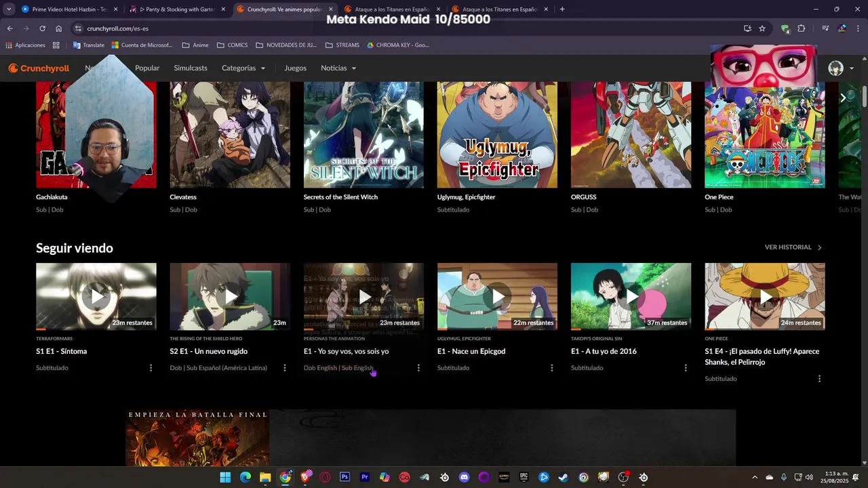This screenshot has width=868, height=488.
Task: Open the STREAMS bookmarks folder
Action: tap(342, 45)
